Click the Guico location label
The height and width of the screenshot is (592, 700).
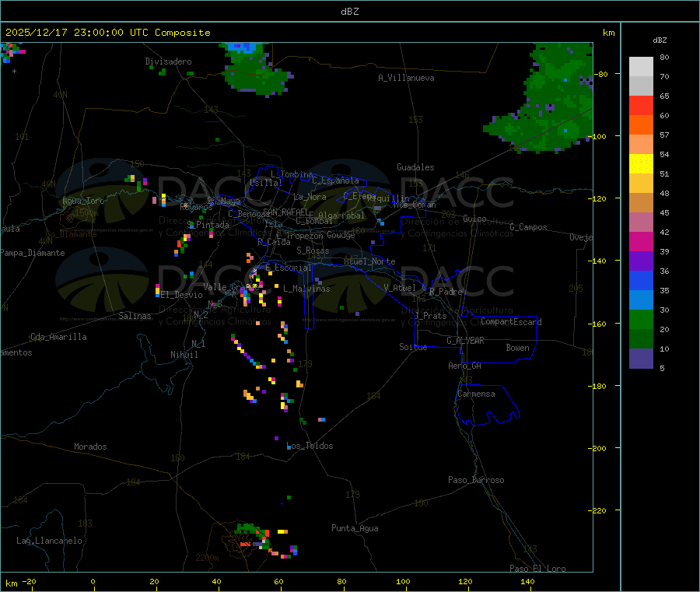pos(474,219)
